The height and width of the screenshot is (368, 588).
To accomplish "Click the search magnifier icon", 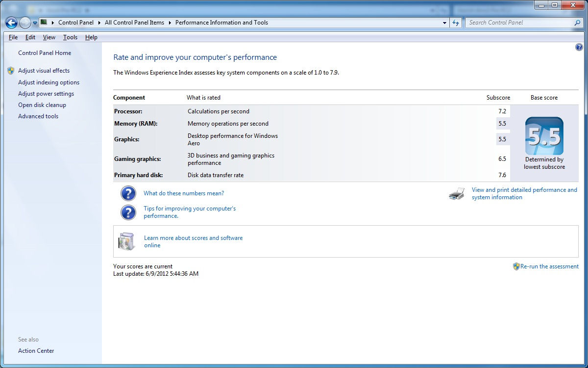I will (577, 23).
